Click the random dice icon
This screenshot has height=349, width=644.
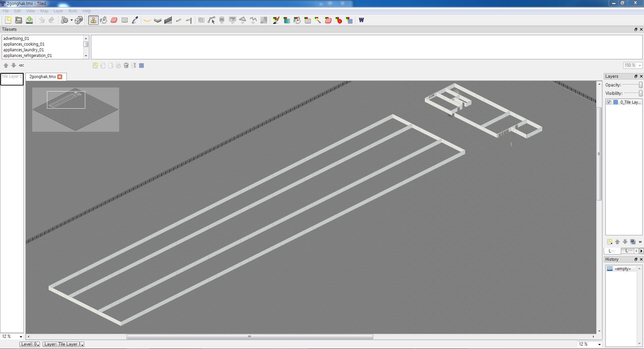point(79,20)
